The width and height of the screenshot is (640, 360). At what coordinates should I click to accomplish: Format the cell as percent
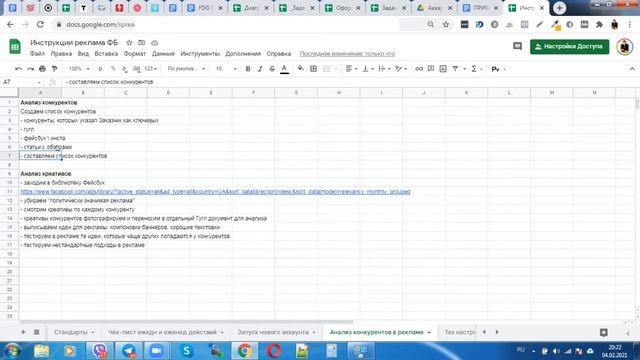(x=113, y=69)
